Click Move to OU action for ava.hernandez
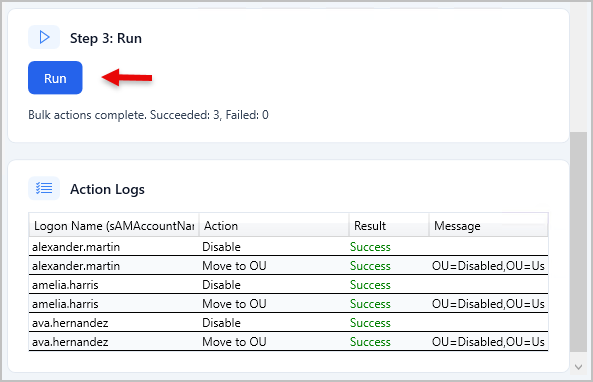Image resolution: width=593 pixels, height=382 pixels. click(234, 342)
